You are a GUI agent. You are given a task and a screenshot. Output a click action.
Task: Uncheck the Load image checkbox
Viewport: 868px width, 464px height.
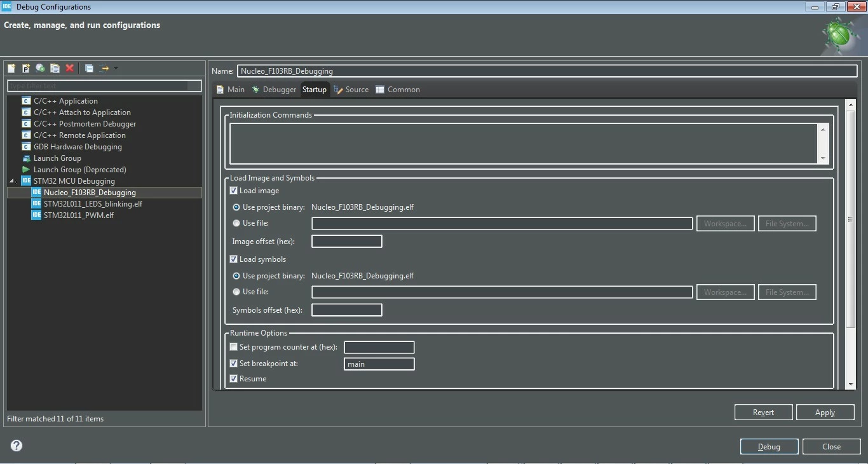coord(234,191)
